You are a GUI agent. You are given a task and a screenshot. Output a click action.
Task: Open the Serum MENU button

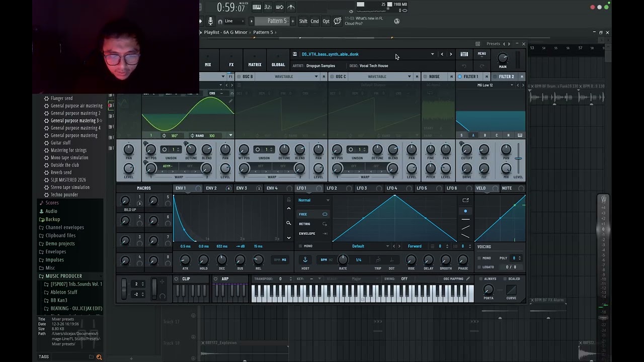coord(481,54)
